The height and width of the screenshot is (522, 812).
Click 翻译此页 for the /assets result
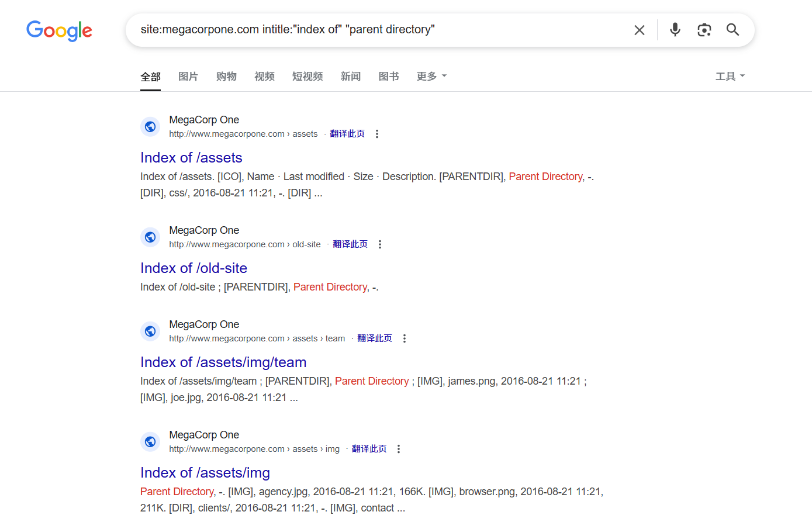(x=347, y=134)
